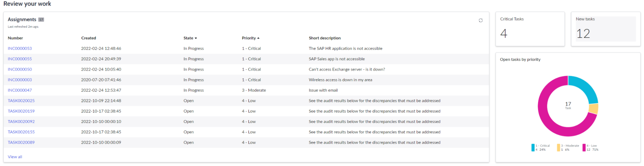Viewport: 644px width, 166px height.
Task: Open incident INC0000055 link
Action: click(20, 59)
